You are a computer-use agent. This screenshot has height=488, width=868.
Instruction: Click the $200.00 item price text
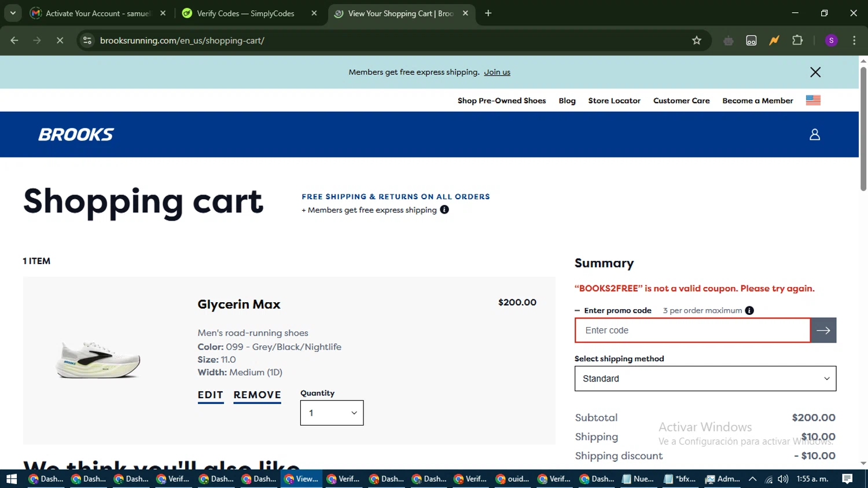pyautogui.click(x=517, y=302)
